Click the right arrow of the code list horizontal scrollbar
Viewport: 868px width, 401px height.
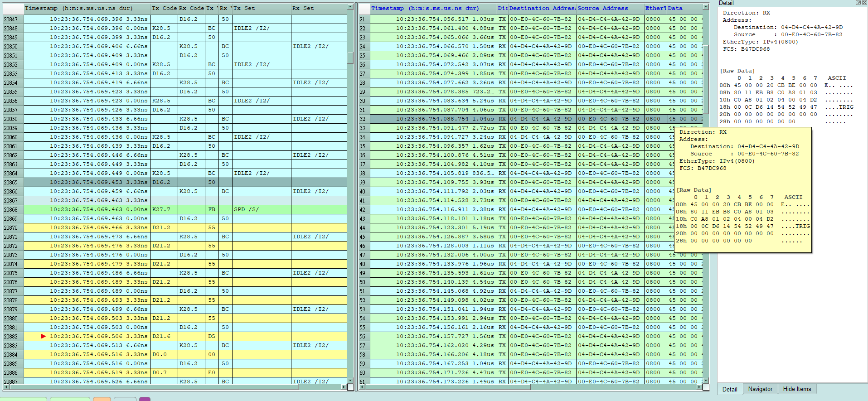pos(343,387)
